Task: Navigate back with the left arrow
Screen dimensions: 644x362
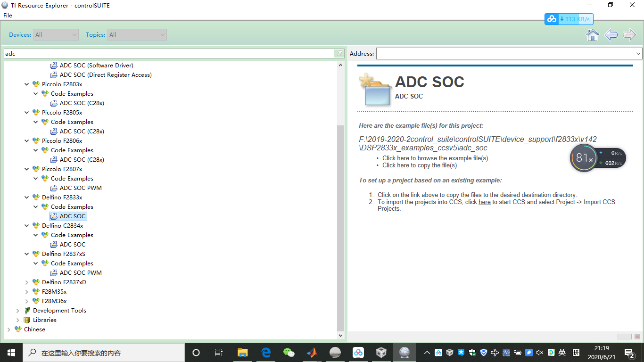Action: click(x=611, y=35)
